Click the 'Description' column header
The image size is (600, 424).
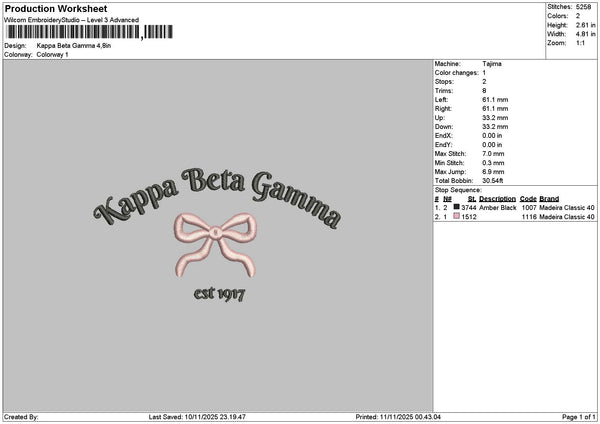point(497,199)
